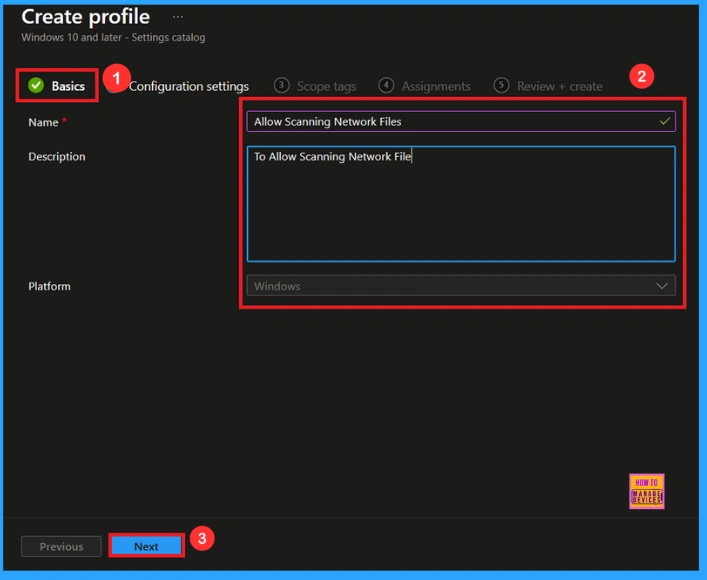This screenshot has height=580, width=707.
Task: Click the red number 3 annotation badge
Action: click(202, 538)
